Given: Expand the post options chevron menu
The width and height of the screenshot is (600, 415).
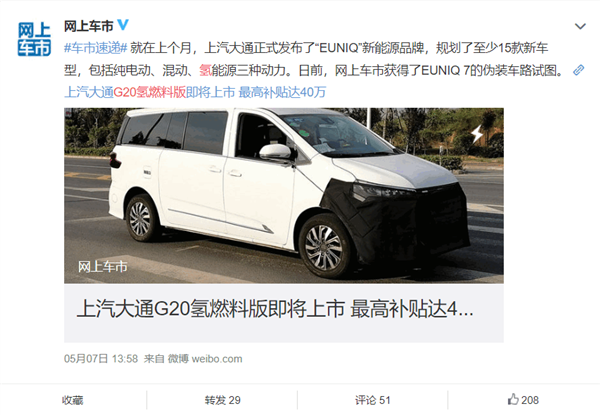Looking at the screenshot, I should pos(580,26).
